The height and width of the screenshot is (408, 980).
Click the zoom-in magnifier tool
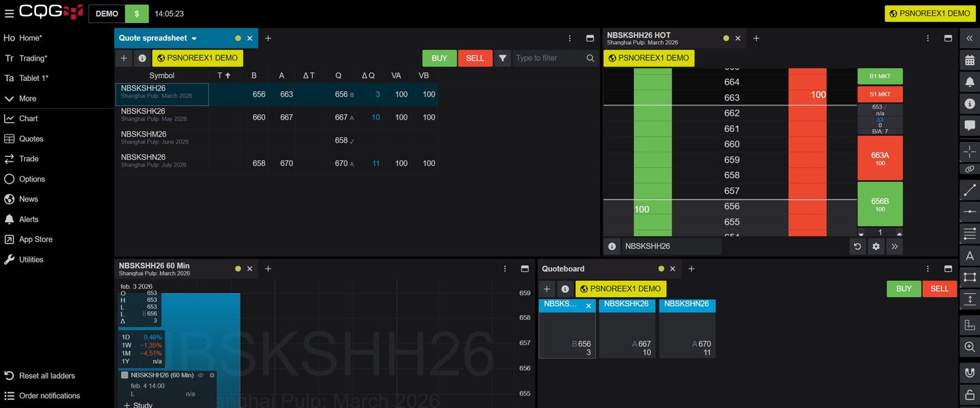(x=970, y=347)
